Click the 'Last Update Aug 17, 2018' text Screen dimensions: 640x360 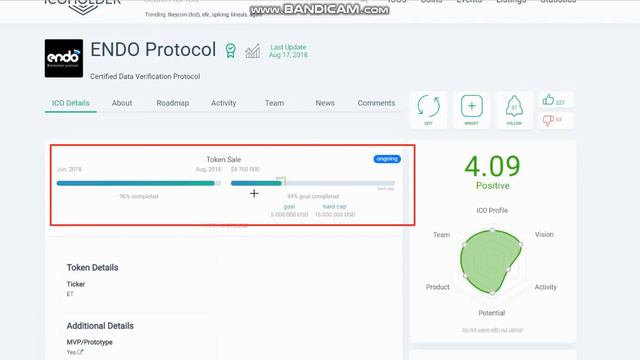click(x=288, y=51)
